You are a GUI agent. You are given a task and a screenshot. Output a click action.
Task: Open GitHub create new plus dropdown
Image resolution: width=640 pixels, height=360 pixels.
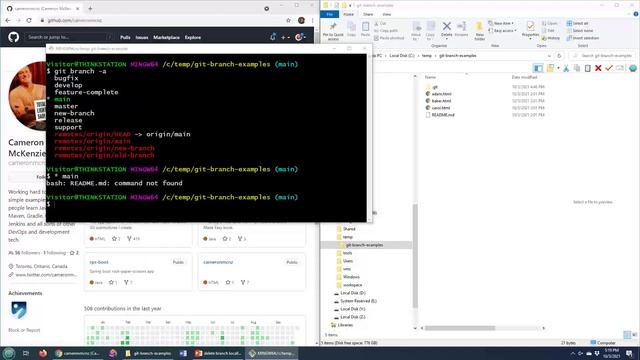point(285,38)
